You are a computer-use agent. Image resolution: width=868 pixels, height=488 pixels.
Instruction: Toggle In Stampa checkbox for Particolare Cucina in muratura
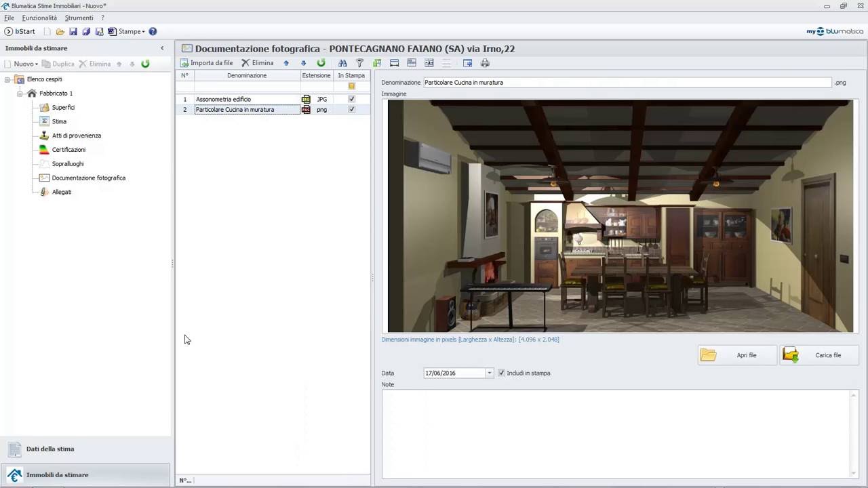click(351, 109)
